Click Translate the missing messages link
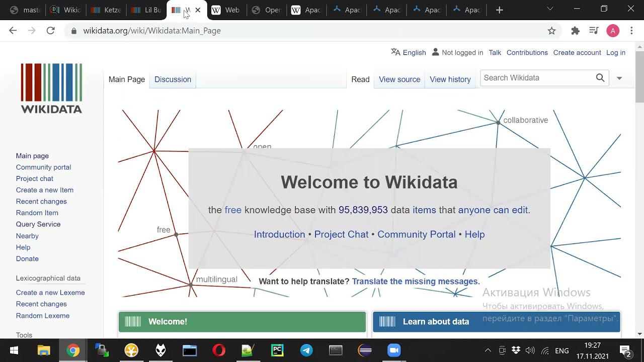This screenshot has height=362, width=644. pos(416,282)
